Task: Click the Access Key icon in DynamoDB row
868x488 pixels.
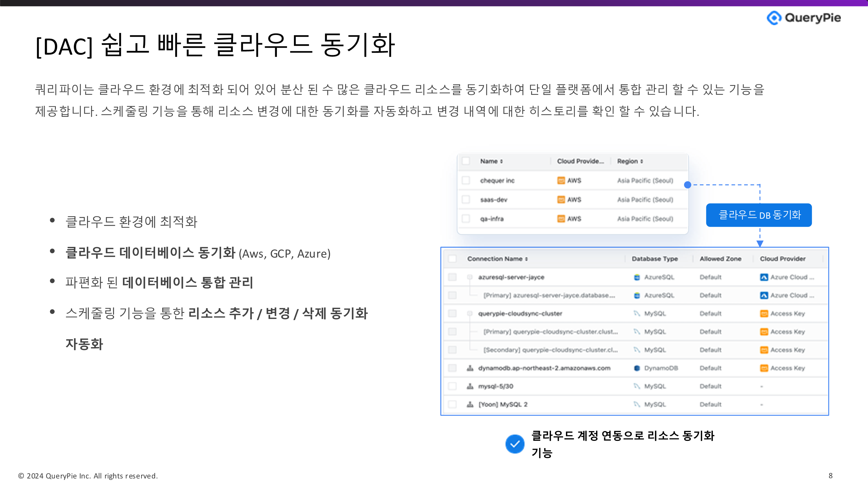Action: 764,368
